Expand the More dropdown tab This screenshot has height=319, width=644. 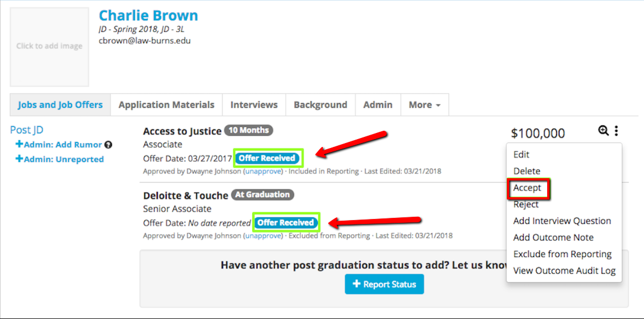coord(424,105)
